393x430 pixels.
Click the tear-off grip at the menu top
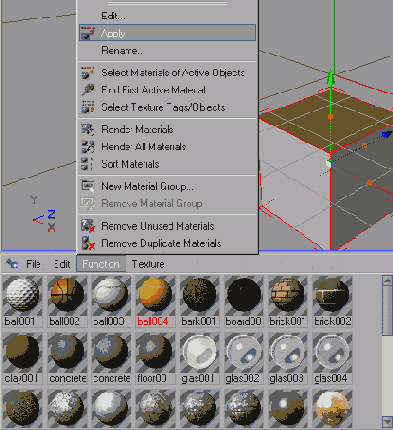168,3
